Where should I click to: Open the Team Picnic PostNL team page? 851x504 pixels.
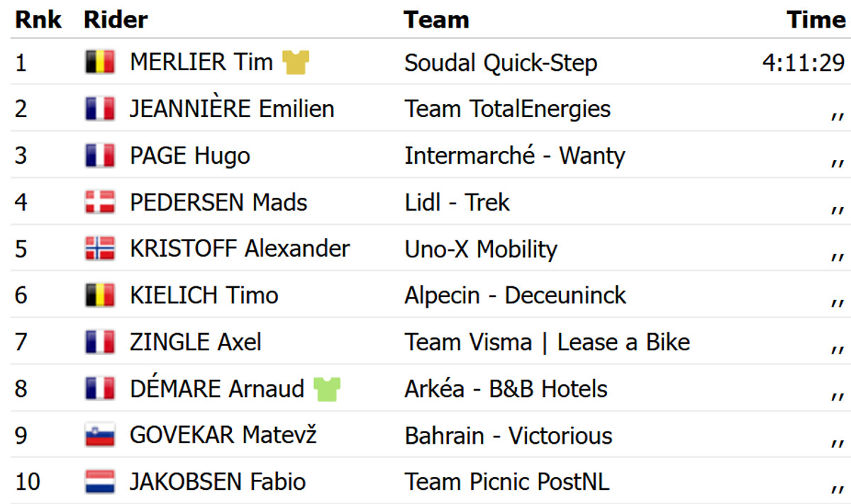[507, 483]
